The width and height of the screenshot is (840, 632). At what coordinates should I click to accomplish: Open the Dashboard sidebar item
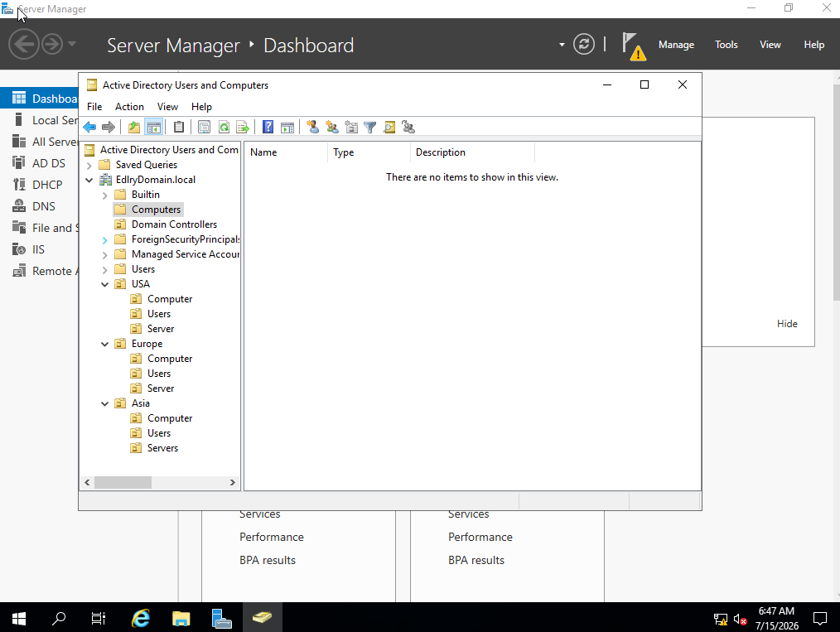pos(40,99)
